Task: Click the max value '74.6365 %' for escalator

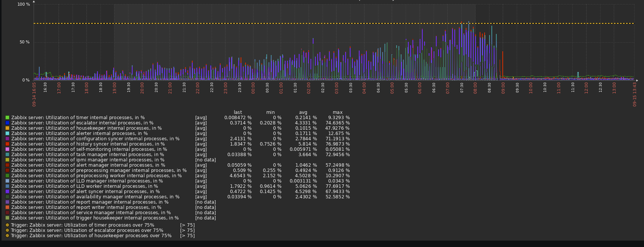Action: (x=337, y=123)
